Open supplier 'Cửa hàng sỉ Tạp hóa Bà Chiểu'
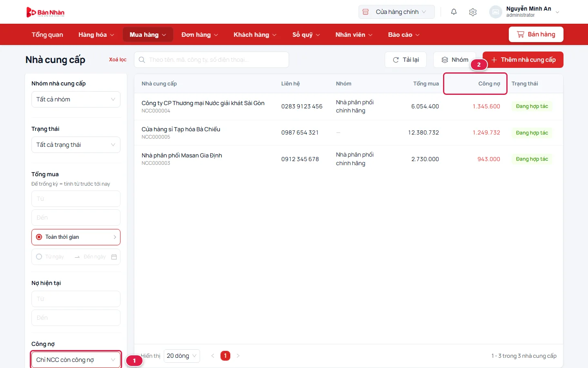The image size is (588, 368). tap(181, 129)
